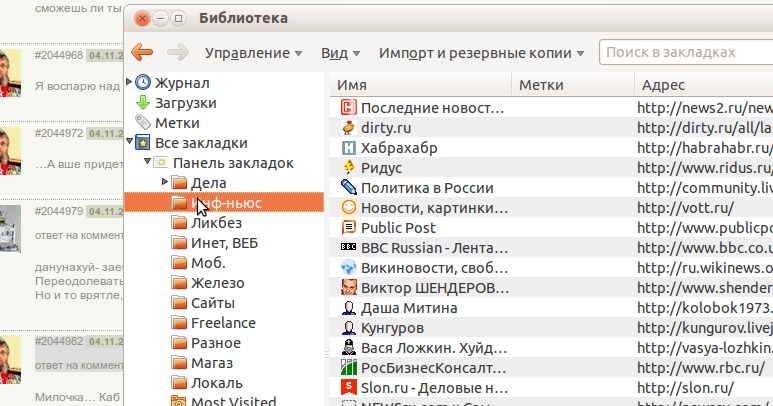
Task: Open the Управление dropdown menu
Action: click(x=253, y=53)
